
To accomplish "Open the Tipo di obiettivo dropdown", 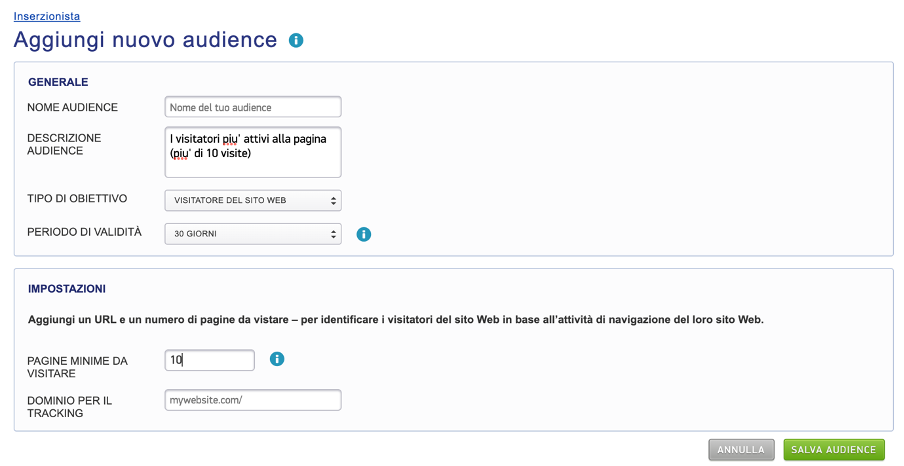I will pos(253,200).
